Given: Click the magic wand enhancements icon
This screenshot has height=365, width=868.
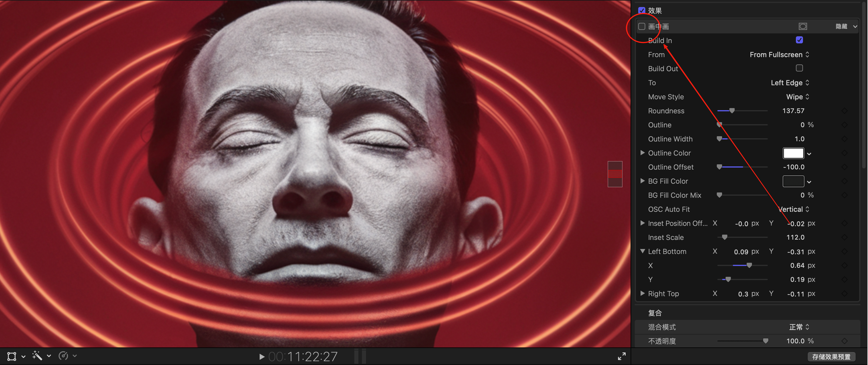Looking at the screenshot, I should (x=37, y=356).
